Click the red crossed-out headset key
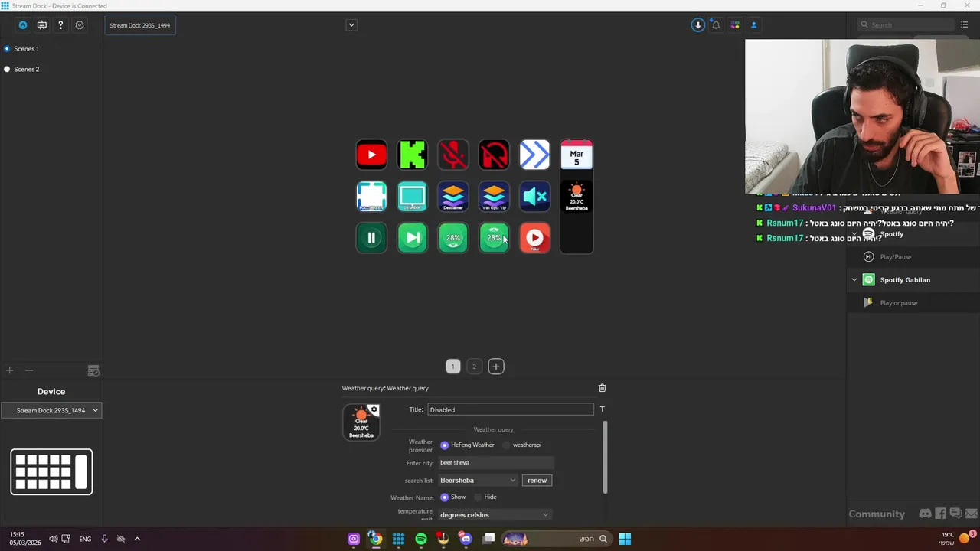 pos(494,155)
